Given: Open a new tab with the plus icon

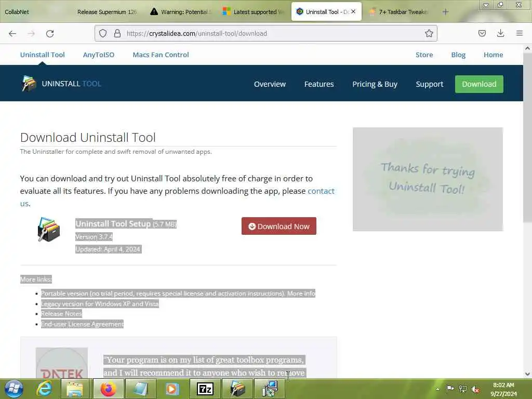Looking at the screenshot, I should pos(445,12).
